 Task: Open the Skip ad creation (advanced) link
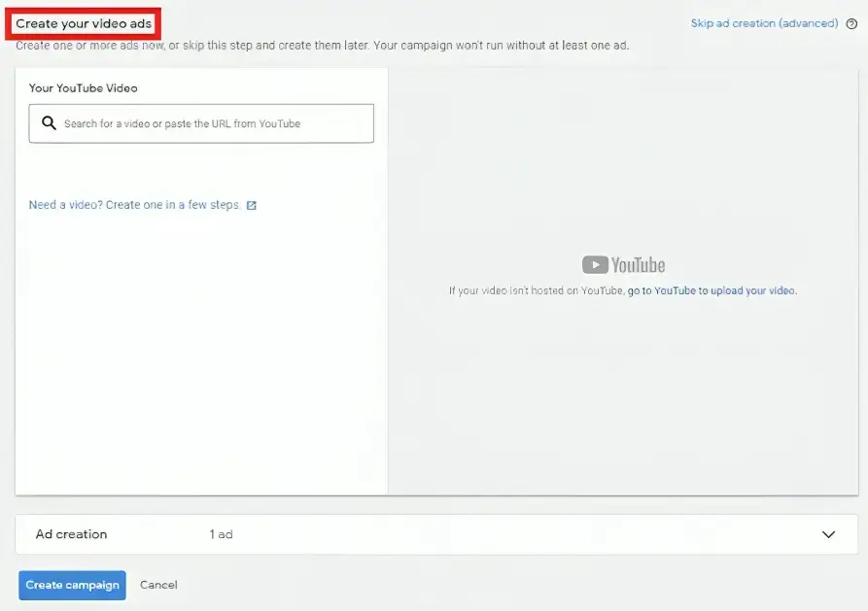click(x=764, y=23)
